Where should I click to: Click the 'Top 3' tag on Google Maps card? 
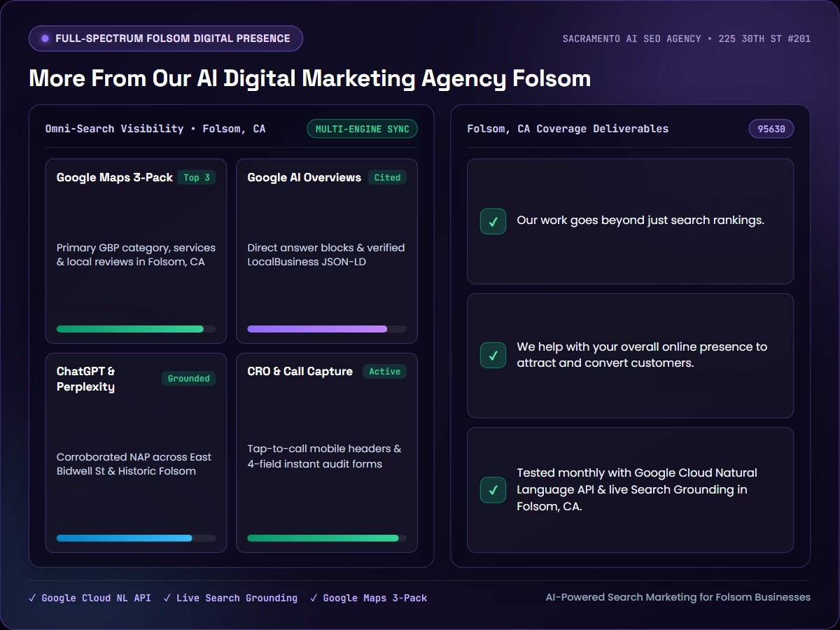pyautogui.click(x=197, y=178)
